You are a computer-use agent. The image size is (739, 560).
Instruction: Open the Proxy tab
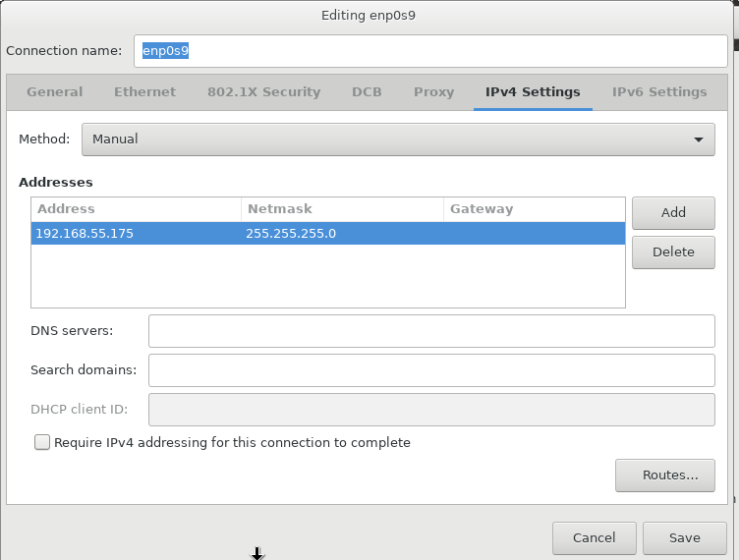pyautogui.click(x=433, y=91)
